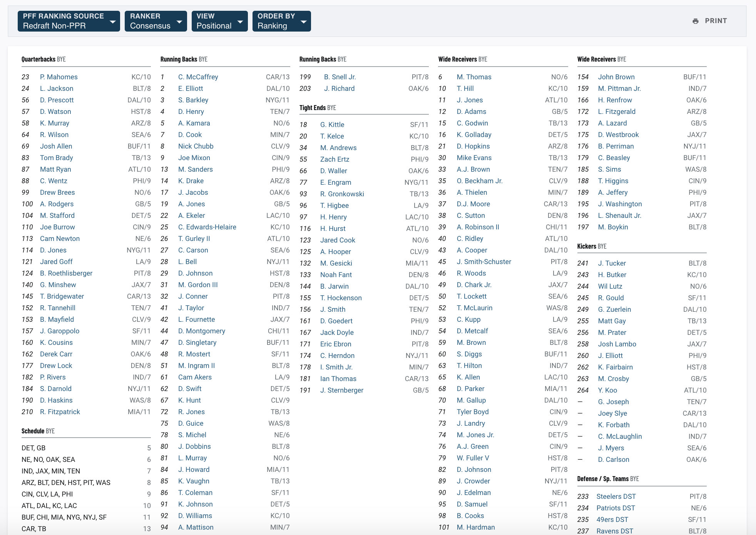756x535 pixels.
Task: Open J. Tucker kicker link
Action: click(612, 263)
